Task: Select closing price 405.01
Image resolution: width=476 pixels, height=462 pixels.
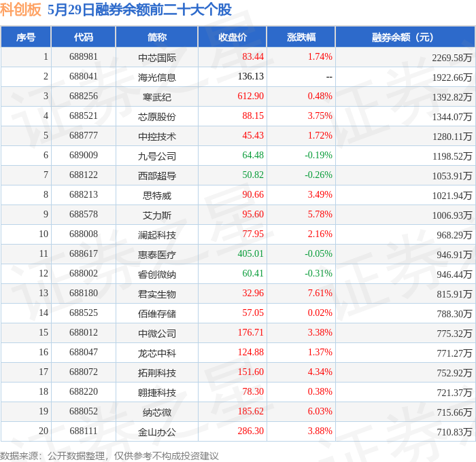Action: pyautogui.click(x=251, y=254)
